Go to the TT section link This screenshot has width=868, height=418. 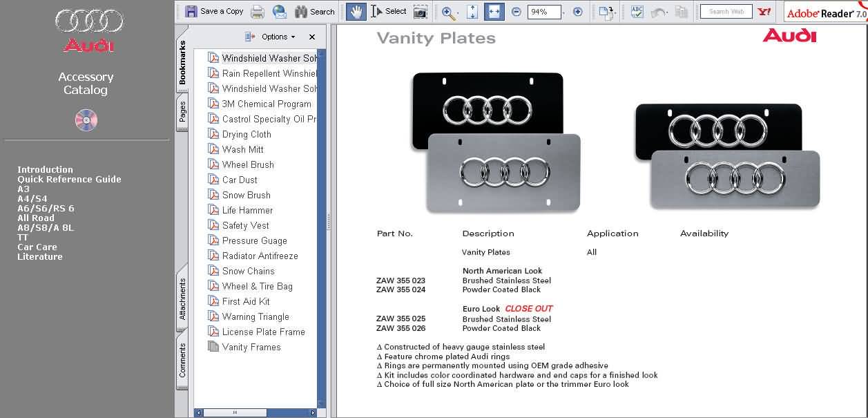(23, 237)
